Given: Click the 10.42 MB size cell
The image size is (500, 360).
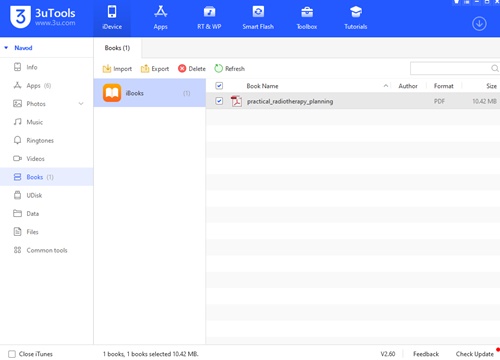Looking at the screenshot, I should tap(484, 101).
